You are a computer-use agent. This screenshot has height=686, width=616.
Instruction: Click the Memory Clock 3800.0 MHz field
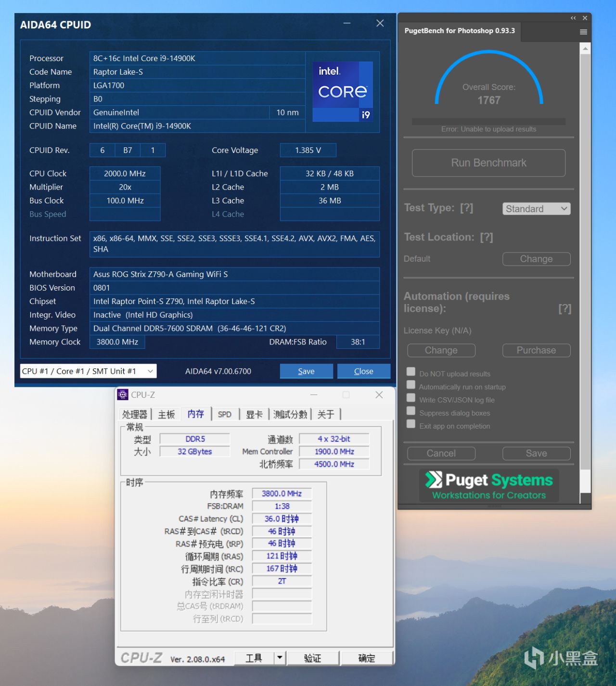click(117, 342)
